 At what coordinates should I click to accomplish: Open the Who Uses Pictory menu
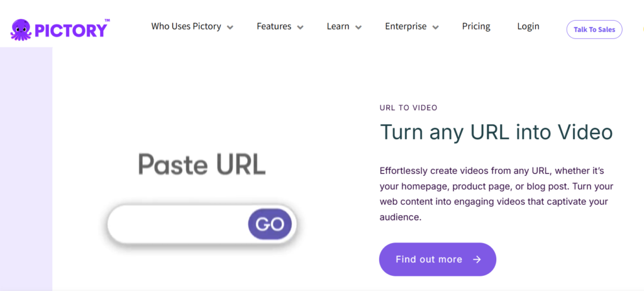point(186,26)
